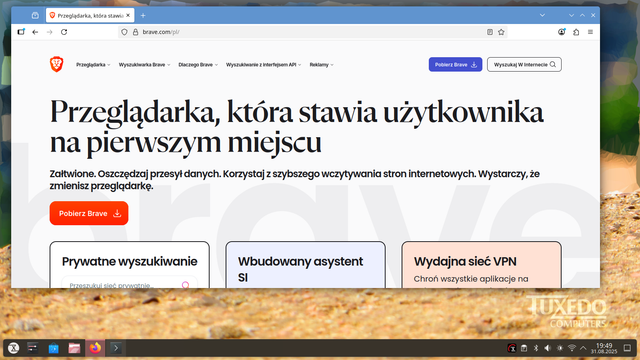Open Firefox View icon in tab bar

click(x=35, y=16)
